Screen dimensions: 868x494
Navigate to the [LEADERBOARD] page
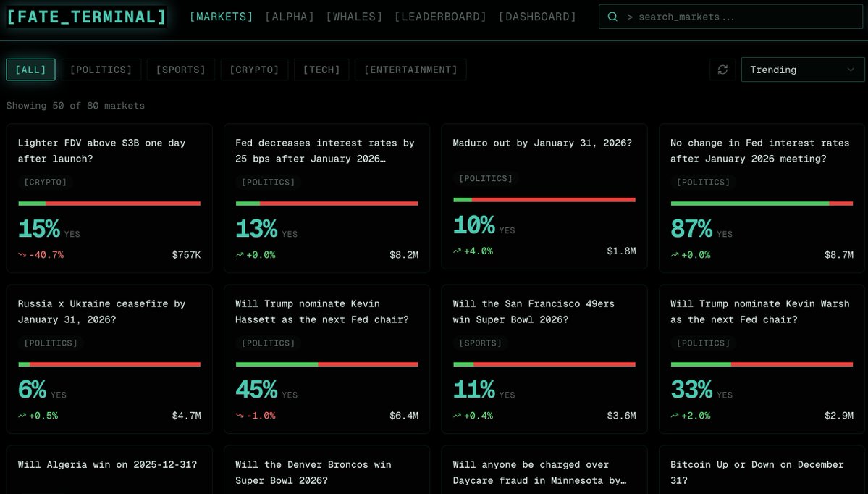(440, 16)
